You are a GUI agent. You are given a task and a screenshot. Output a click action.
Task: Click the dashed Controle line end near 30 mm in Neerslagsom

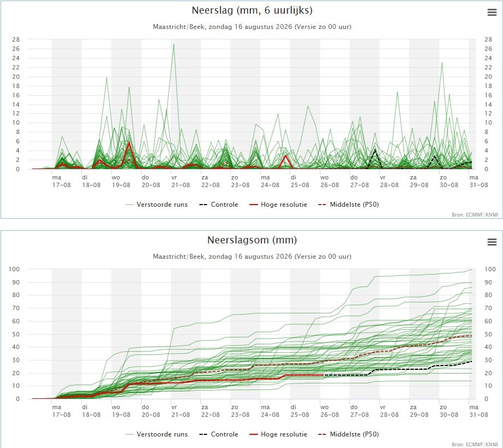tap(471, 362)
